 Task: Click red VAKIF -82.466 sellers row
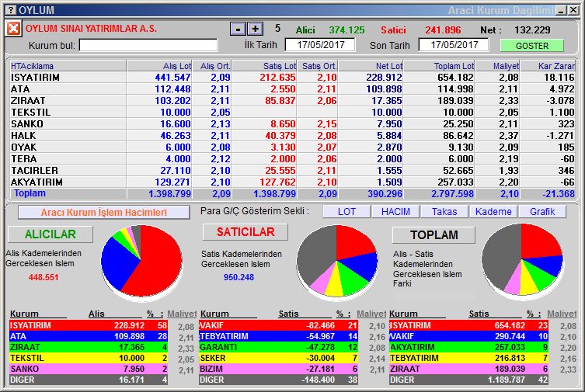pos(279,325)
